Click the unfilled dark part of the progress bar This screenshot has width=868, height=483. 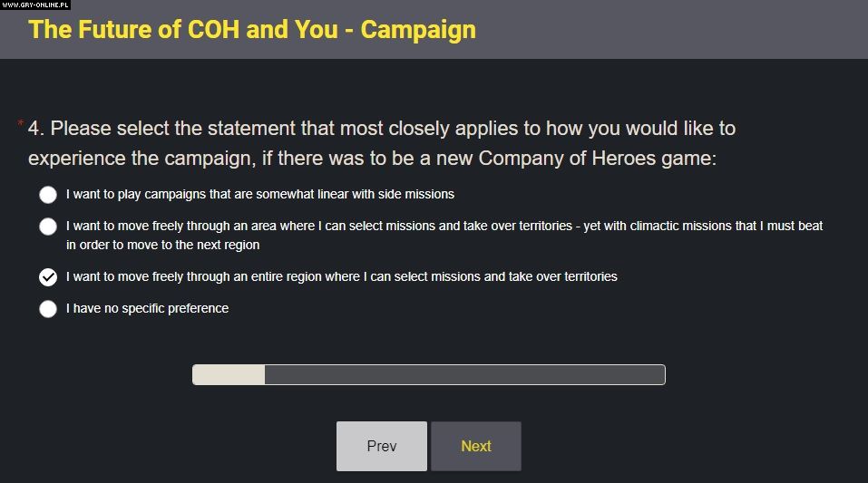(x=464, y=374)
